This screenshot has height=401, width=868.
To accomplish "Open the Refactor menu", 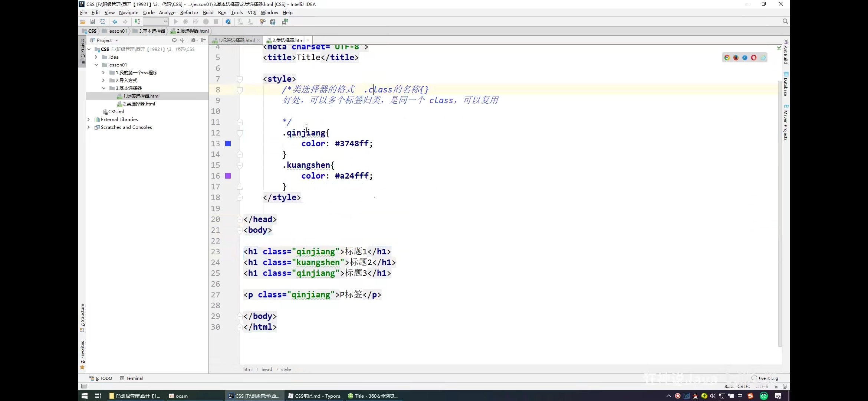I will [189, 13].
